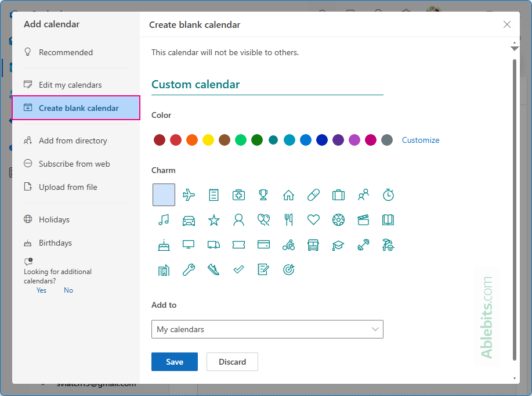
Task: Select the wrench charm icon
Action: pyautogui.click(x=189, y=270)
